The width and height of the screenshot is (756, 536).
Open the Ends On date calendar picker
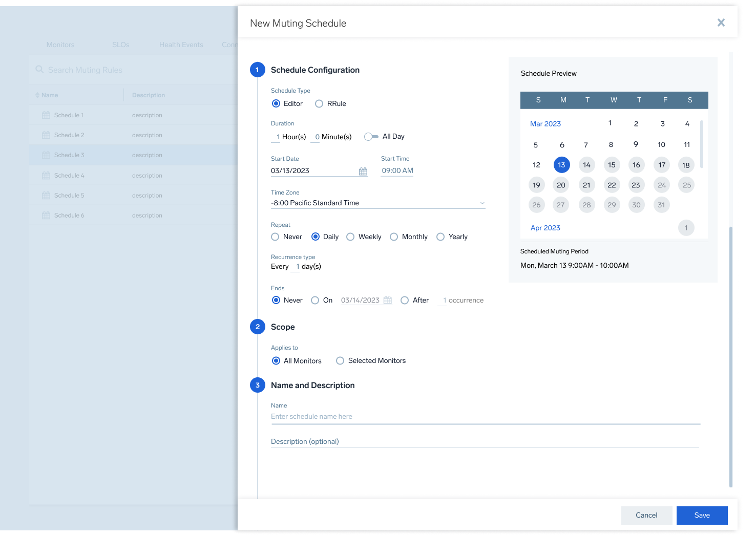(387, 300)
